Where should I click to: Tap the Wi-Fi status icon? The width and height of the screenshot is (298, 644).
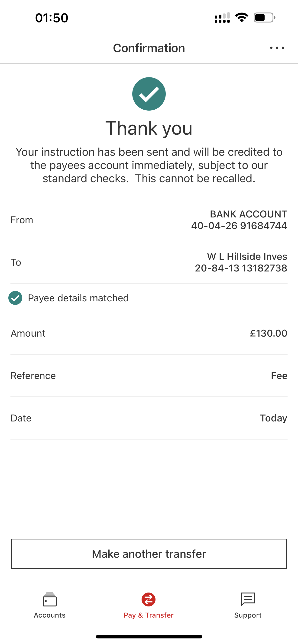coord(241,17)
